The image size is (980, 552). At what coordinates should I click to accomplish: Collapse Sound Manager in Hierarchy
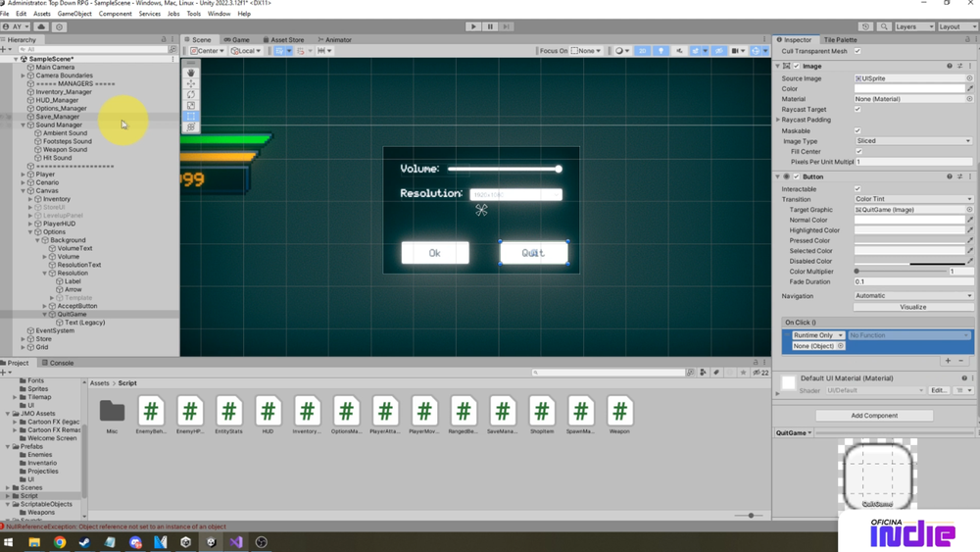tap(24, 125)
